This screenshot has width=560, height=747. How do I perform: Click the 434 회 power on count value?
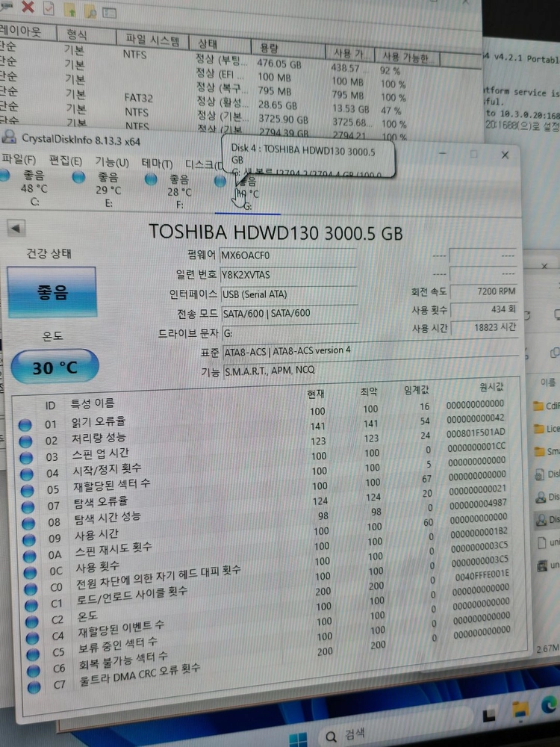[485, 310]
